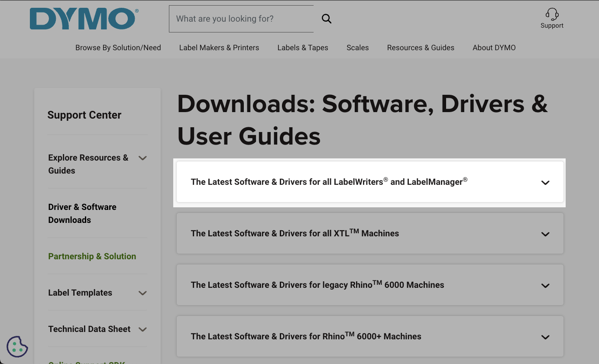
Task: Open Driver & Software Downloads sidebar link
Action: [x=82, y=213]
